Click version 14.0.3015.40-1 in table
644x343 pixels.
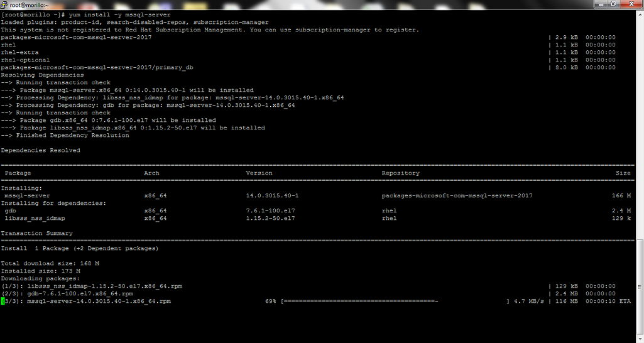click(272, 195)
